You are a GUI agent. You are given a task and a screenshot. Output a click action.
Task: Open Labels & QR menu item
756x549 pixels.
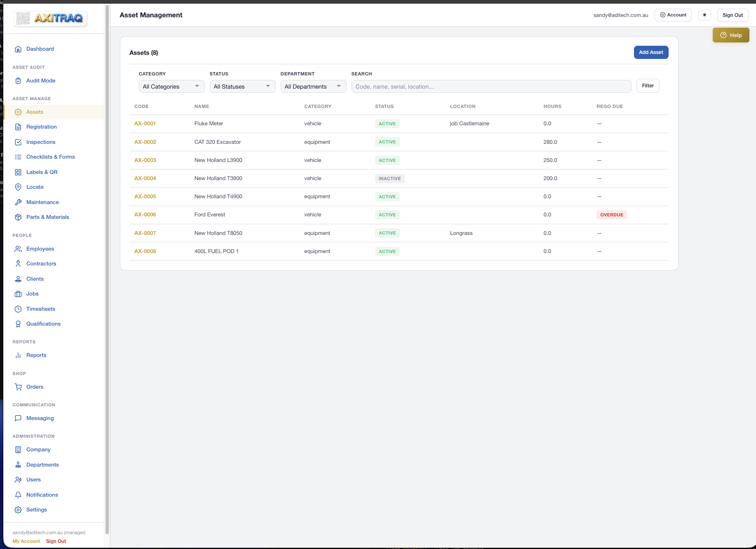point(42,172)
